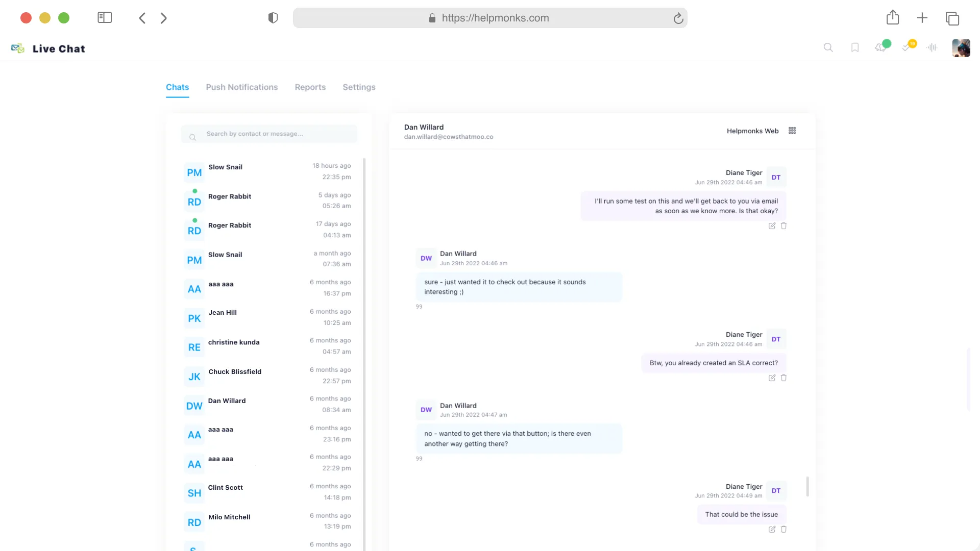Open the search icon in header
Image resolution: width=980 pixels, height=551 pixels.
[x=828, y=47]
